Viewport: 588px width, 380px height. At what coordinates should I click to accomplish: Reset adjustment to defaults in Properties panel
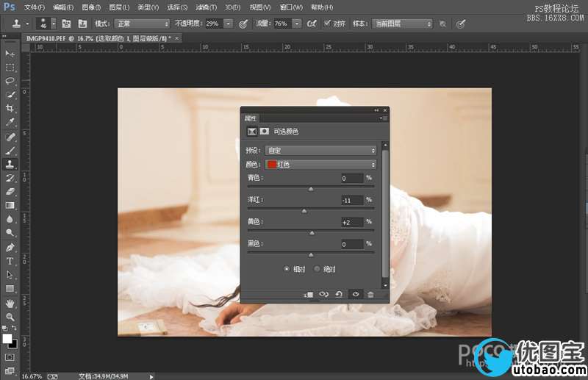[x=339, y=294]
